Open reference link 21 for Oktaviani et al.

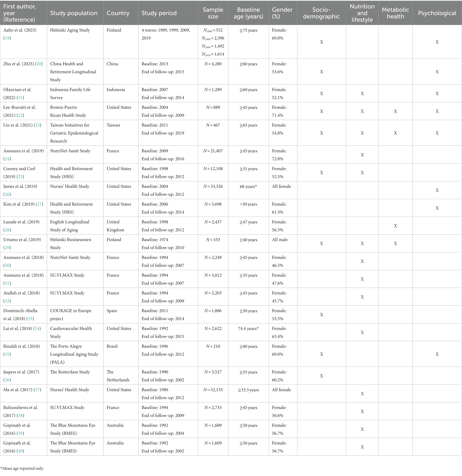pyautogui.click(x=20, y=98)
